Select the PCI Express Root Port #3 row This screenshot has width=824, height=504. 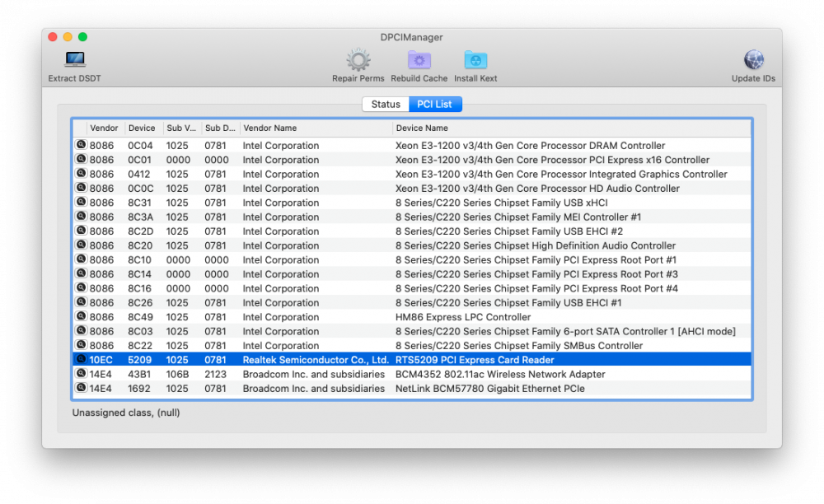click(x=412, y=274)
